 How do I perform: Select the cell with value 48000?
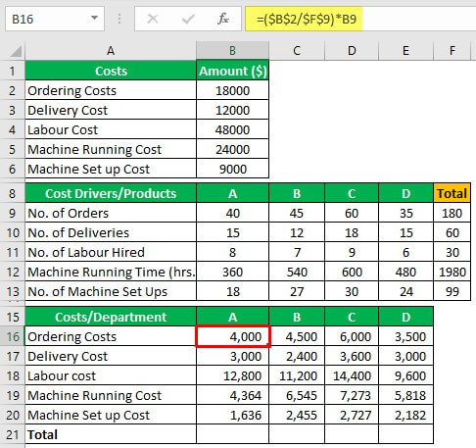click(232, 129)
